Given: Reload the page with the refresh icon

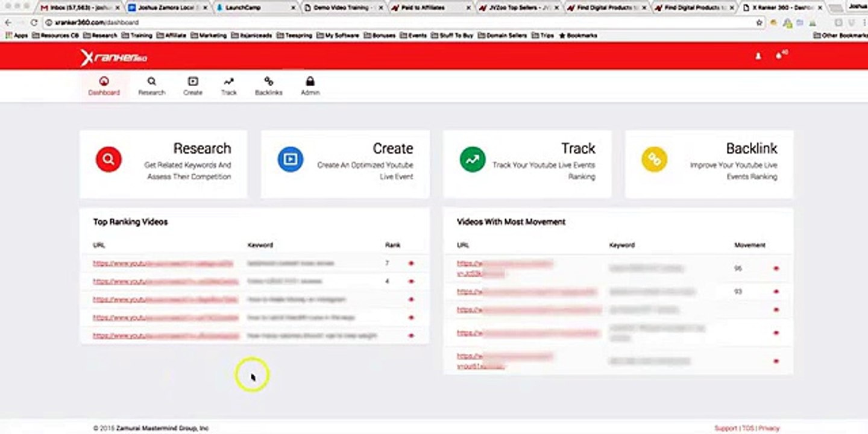Looking at the screenshot, I should 34,22.
